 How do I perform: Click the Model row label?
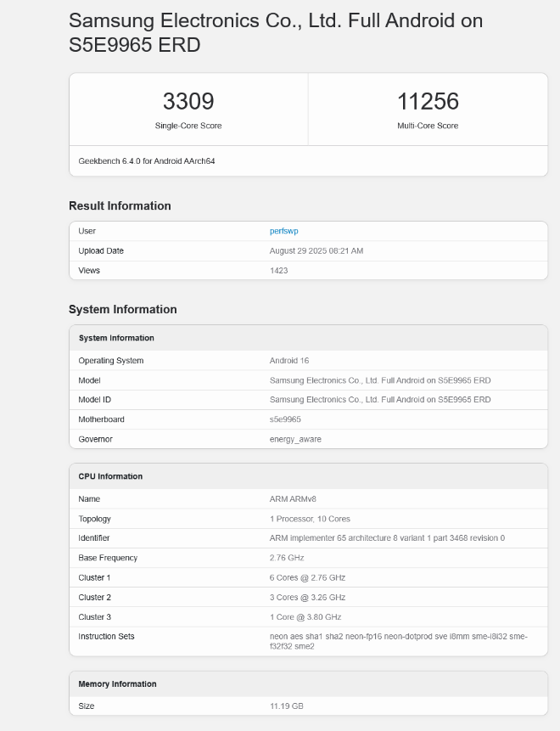coord(89,380)
